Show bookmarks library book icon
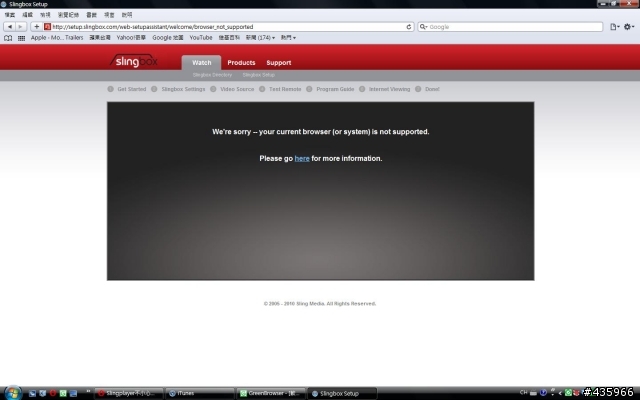 [8, 38]
